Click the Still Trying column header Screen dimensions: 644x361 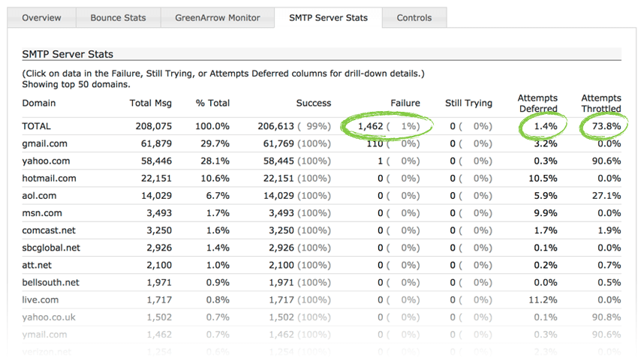(x=468, y=104)
